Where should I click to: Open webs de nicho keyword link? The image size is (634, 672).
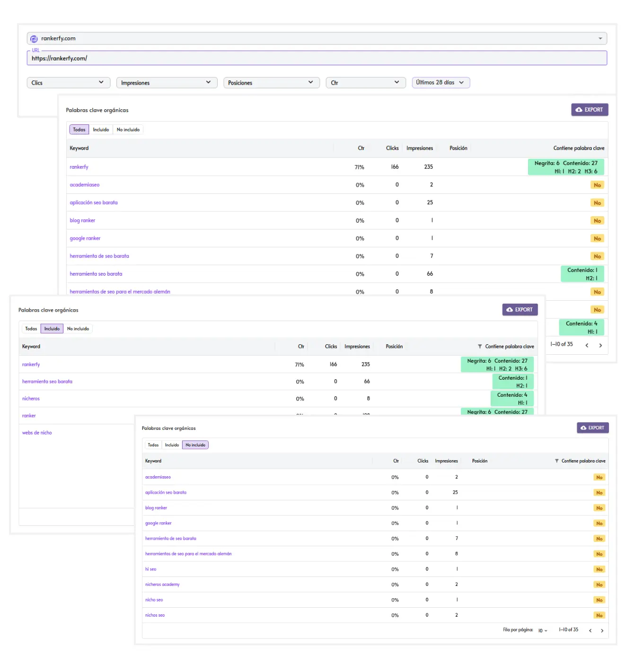(37, 433)
